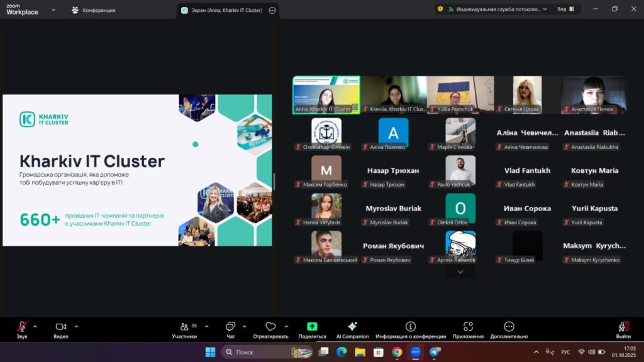Unmute the microphone with Звук
644x362 pixels.
[x=22, y=329]
